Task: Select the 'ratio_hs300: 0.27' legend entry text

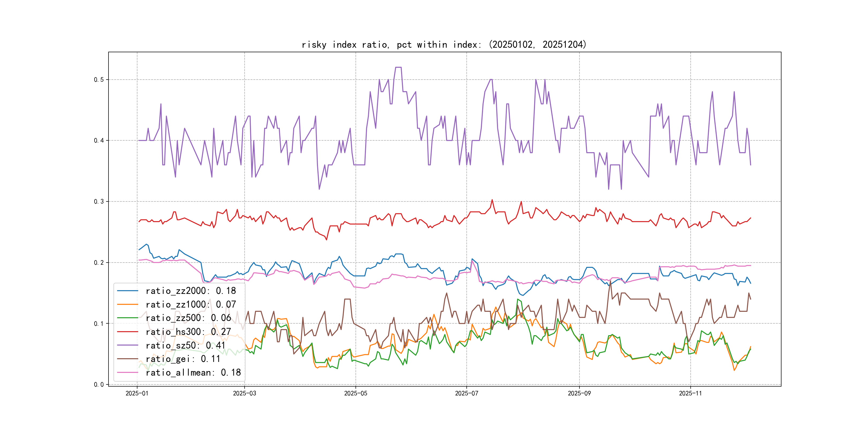Action: 188,332
